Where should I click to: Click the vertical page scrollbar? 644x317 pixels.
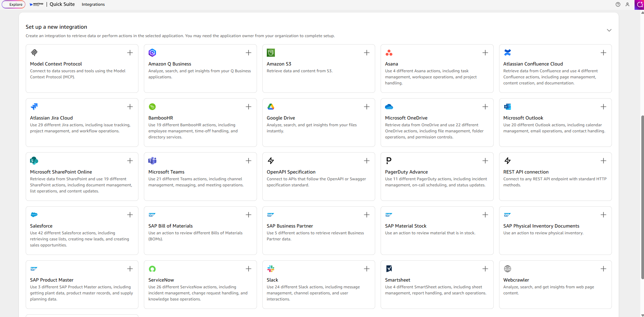coord(642,197)
